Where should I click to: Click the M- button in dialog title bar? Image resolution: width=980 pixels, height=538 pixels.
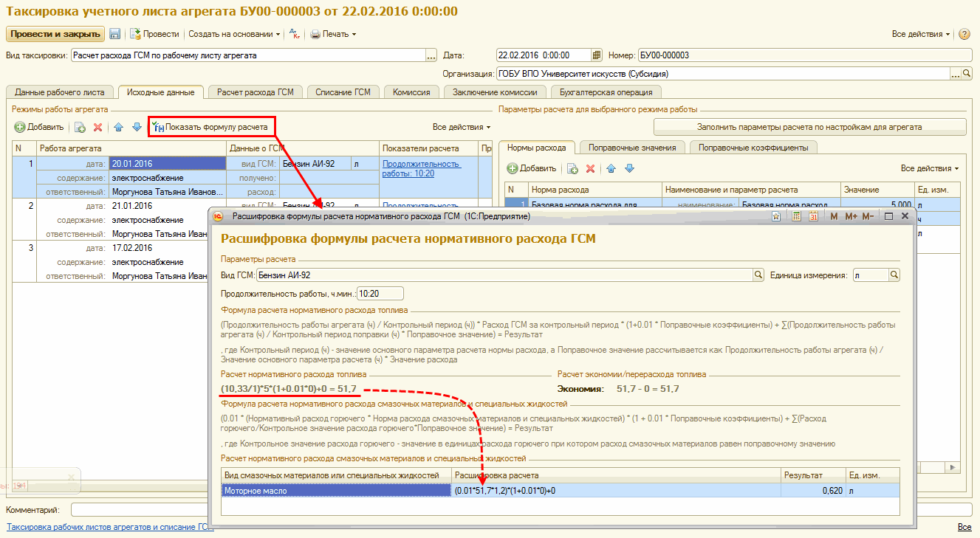(868, 216)
